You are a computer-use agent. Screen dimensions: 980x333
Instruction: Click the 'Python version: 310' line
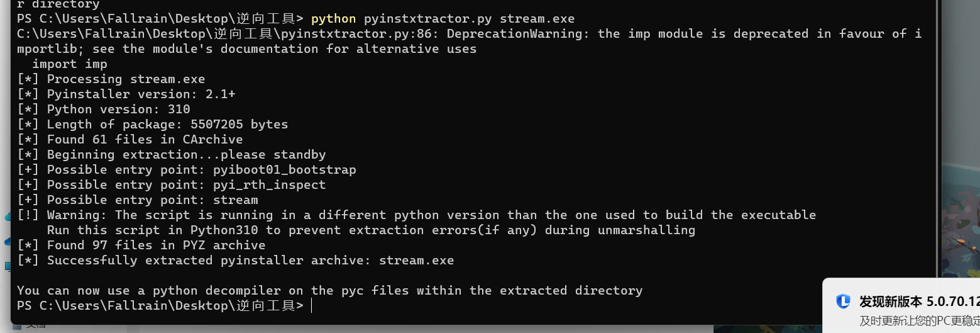click(118, 110)
